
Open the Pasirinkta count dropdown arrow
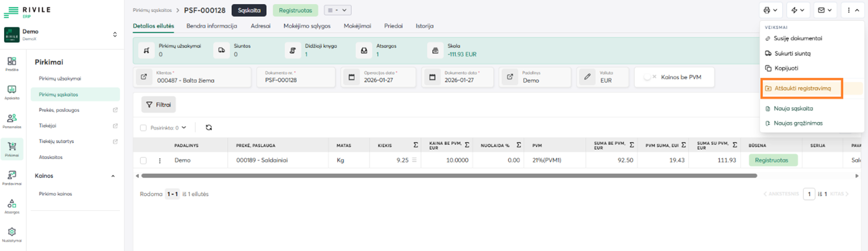pos(184,127)
